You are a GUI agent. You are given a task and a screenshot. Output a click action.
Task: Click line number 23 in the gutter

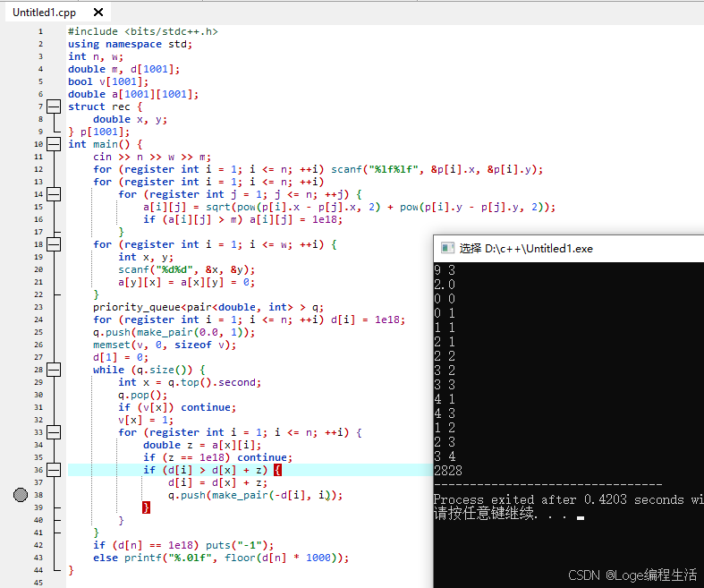[38, 307]
